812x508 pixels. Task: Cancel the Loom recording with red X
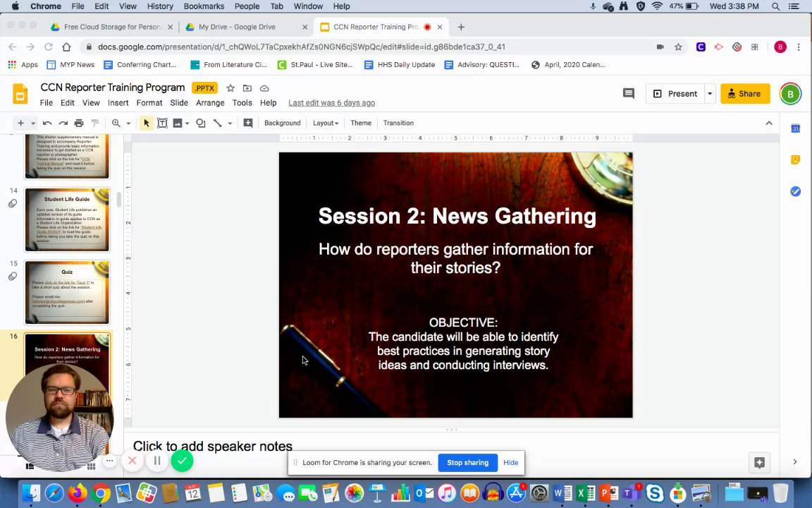pyautogui.click(x=132, y=461)
